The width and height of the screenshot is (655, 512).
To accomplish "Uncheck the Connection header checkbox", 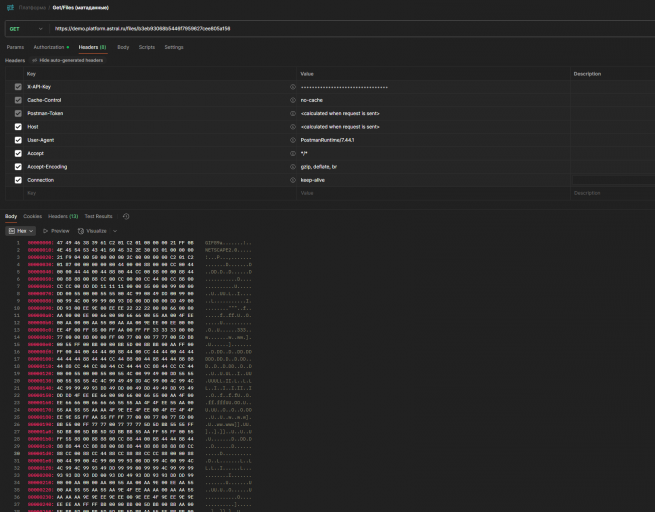I will pos(18,180).
